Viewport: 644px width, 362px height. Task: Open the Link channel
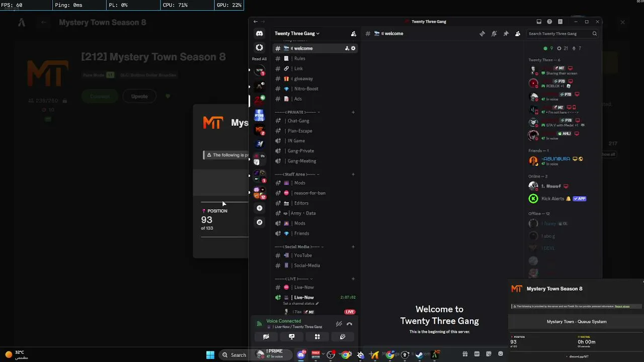pyautogui.click(x=315, y=68)
